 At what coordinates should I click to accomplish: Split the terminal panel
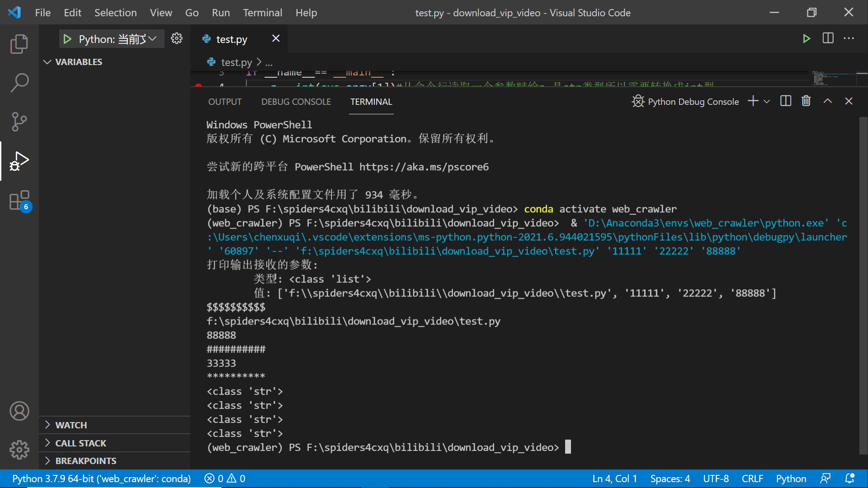(x=786, y=101)
